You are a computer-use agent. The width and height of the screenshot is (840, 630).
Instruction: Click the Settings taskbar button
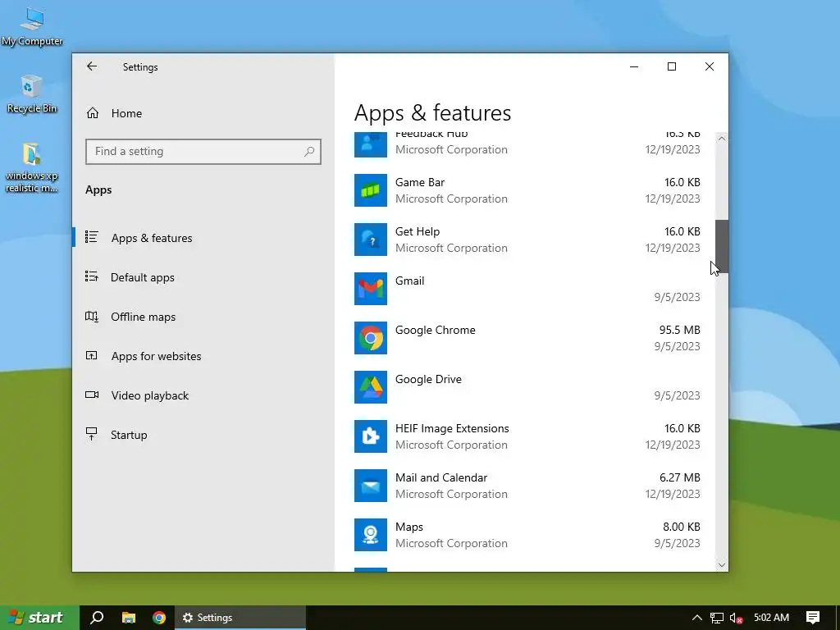[x=240, y=617]
